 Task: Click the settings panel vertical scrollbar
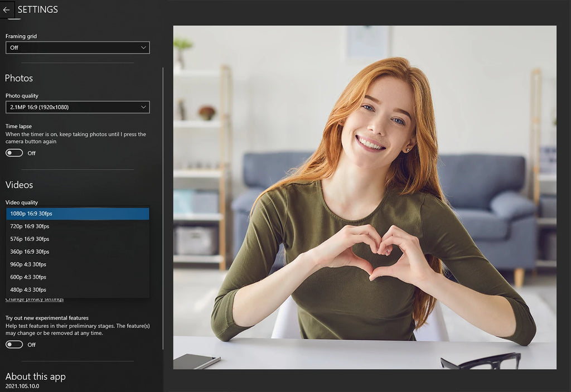163,208
